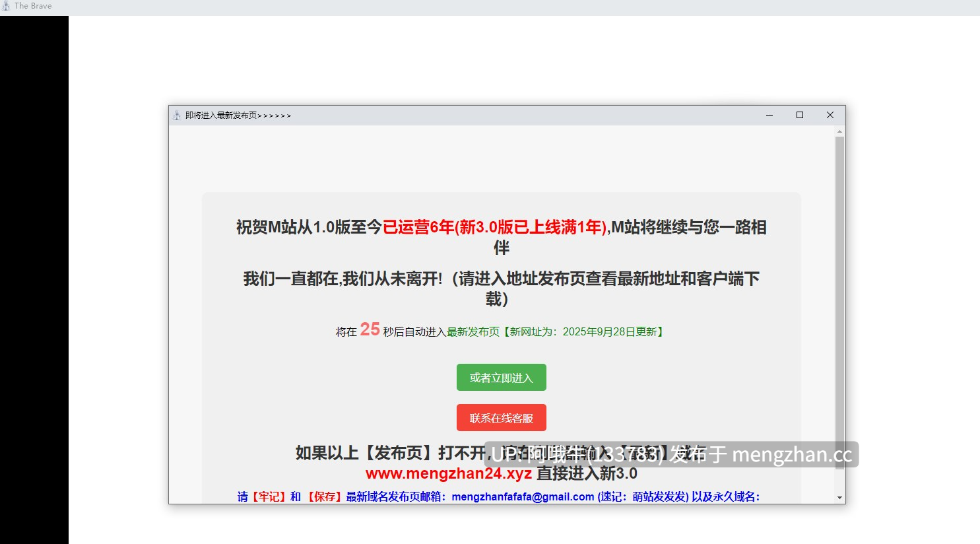Screen dimensions: 980x544
Task: Open the www.mengzhan24.xyz red link
Action: pyautogui.click(x=449, y=474)
